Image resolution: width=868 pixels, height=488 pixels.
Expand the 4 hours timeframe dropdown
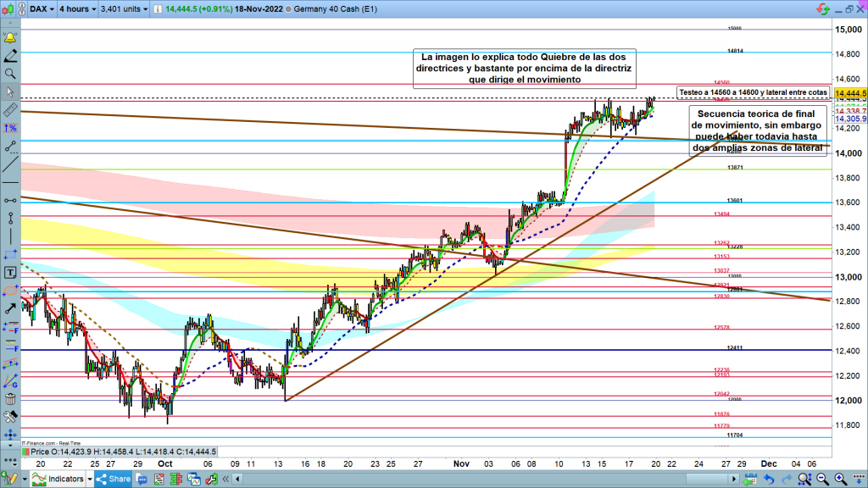coord(75,10)
